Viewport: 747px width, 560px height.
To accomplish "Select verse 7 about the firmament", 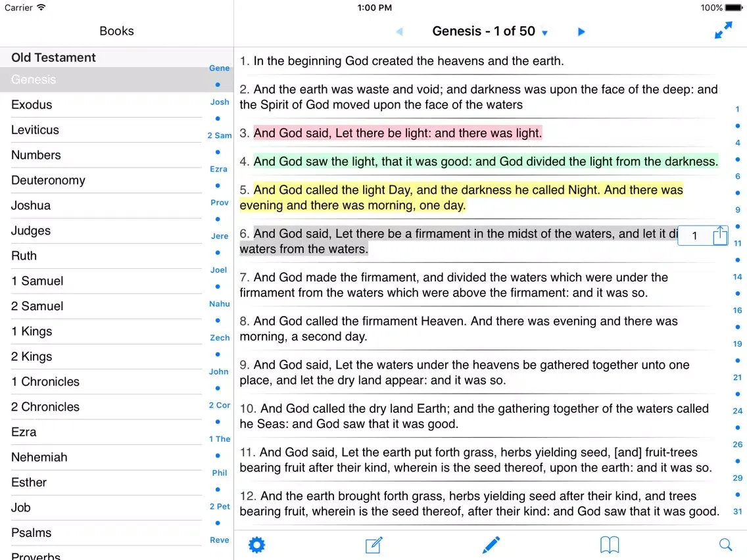I will (454, 285).
